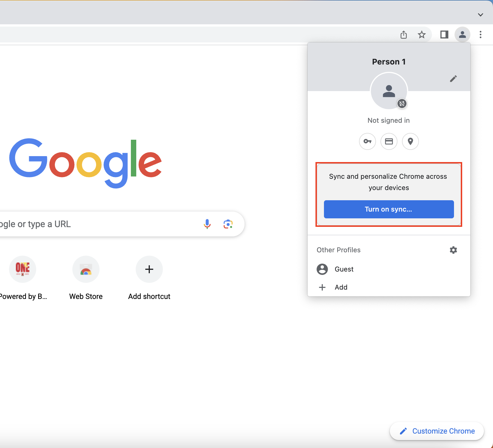The width and height of the screenshot is (493, 448).
Task: Click the 'Not signed in' text
Action: pyautogui.click(x=389, y=120)
